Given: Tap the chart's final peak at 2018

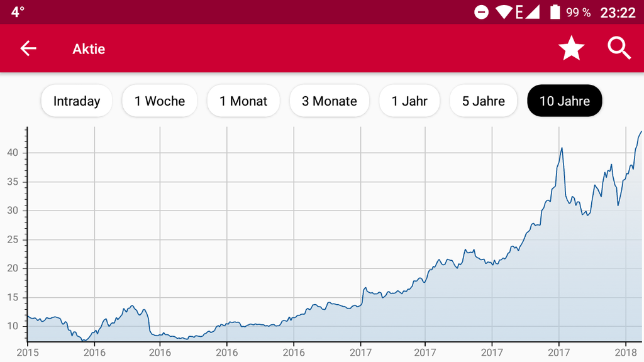Looking at the screenshot, I should point(640,132).
